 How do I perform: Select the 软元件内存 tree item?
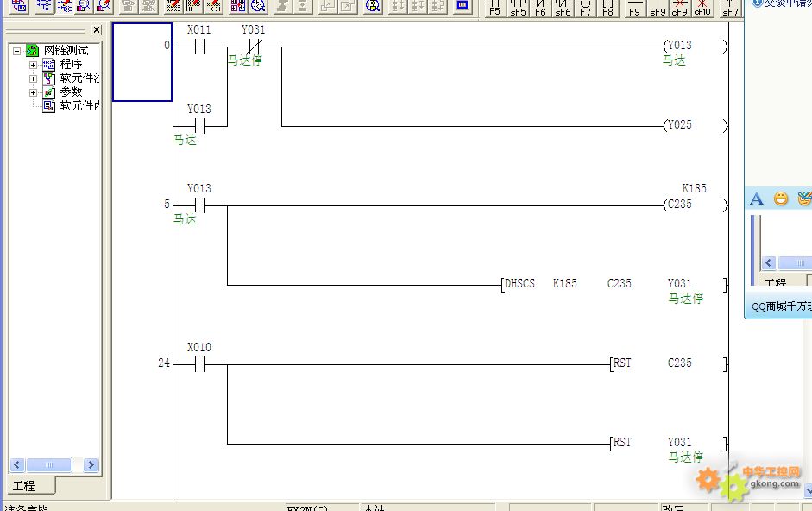78,105
